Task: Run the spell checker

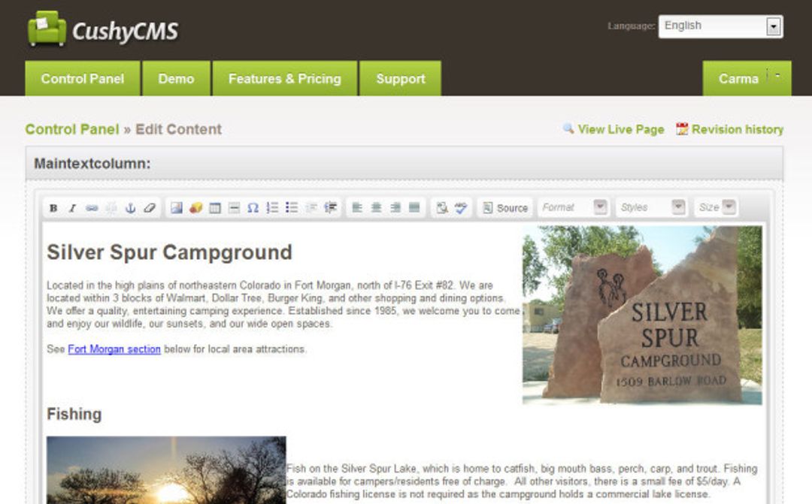Action: 461,208
